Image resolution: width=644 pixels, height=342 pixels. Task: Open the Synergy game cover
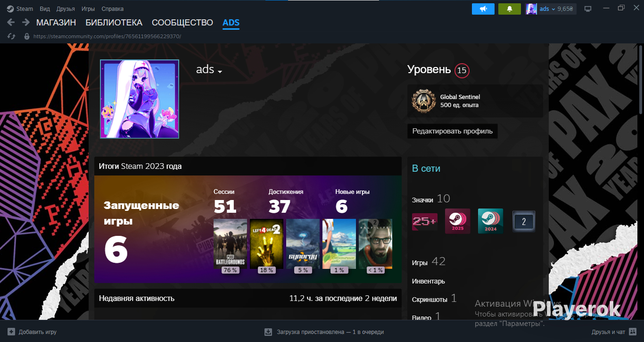303,244
